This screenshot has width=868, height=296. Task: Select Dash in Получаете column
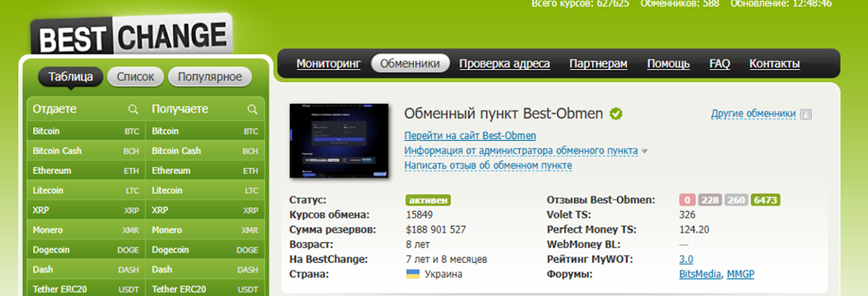[205, 269]
